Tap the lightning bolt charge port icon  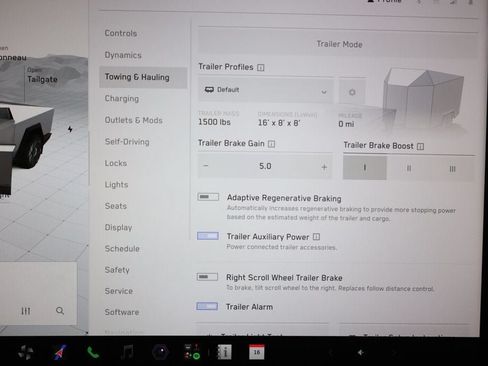[x=70, y=129]
